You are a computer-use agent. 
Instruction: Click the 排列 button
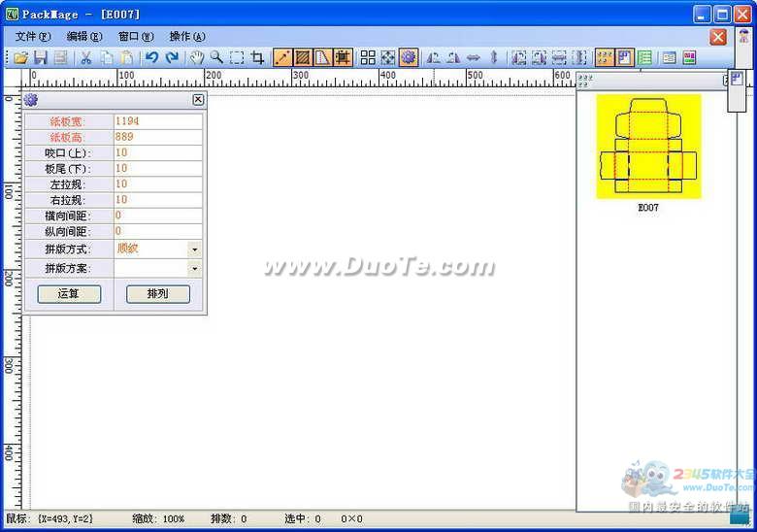[x=158, y=294]
